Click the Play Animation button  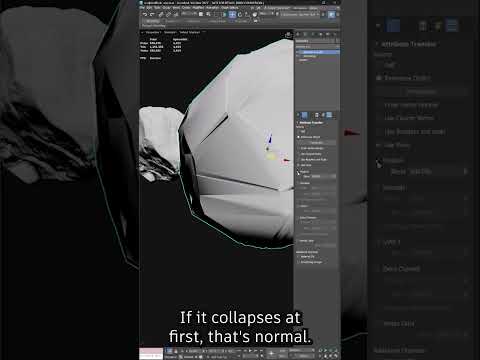click(251, 350)
